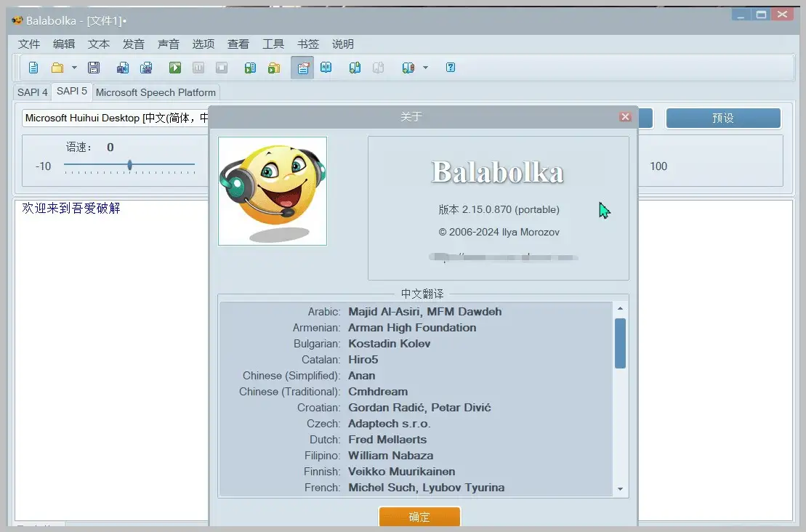Click the greyed-out book toolbar icon
The width and height of the screenshot is (806, 532).
point(379,68)
